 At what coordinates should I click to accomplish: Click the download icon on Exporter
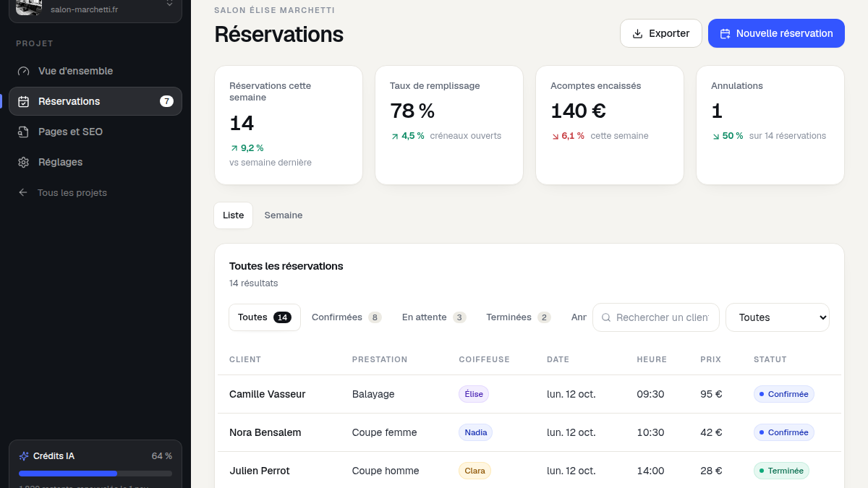coord(638,33)
